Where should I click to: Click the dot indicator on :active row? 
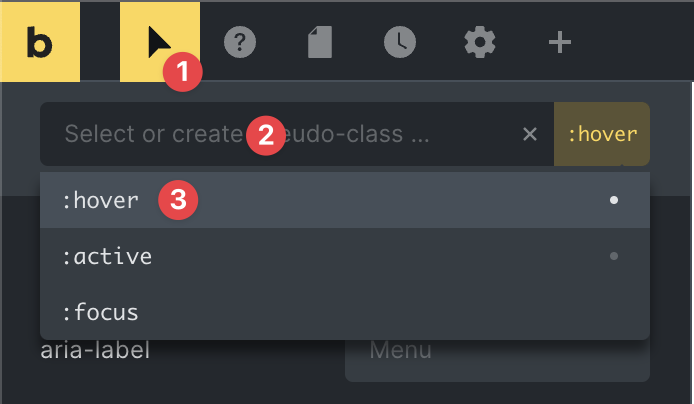[x=614, y=256]
